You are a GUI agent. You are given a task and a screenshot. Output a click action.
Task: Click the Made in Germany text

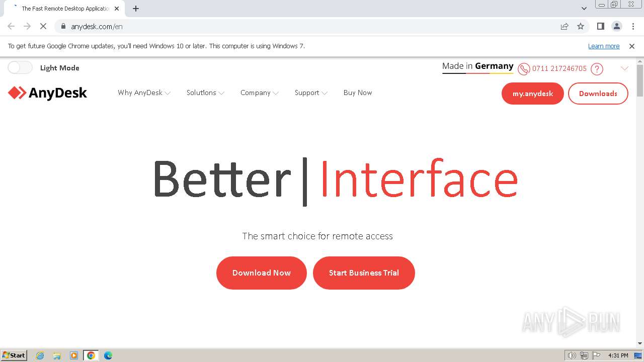point(478,66)
